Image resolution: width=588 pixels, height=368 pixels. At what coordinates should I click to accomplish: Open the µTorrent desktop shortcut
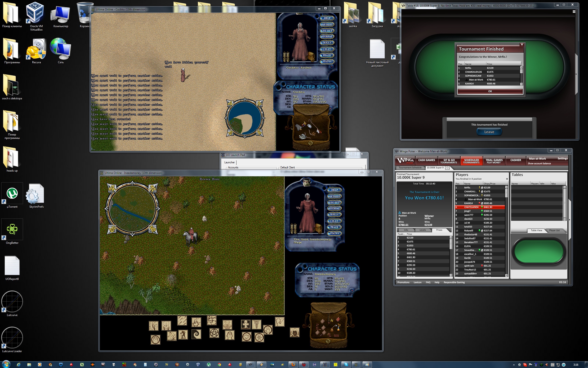click(x=12, y=195)
